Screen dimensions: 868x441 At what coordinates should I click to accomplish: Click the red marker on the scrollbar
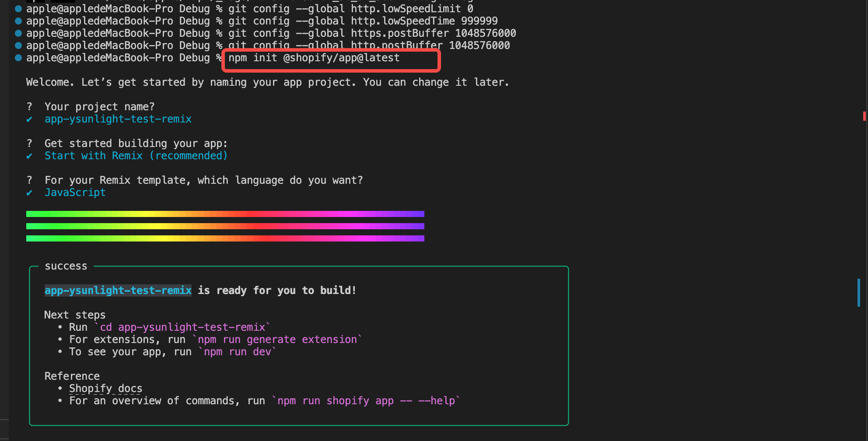864,116
